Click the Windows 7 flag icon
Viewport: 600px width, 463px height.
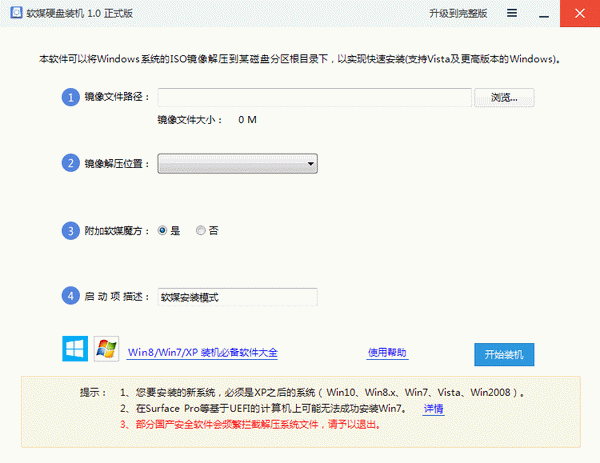pos(106,349)
